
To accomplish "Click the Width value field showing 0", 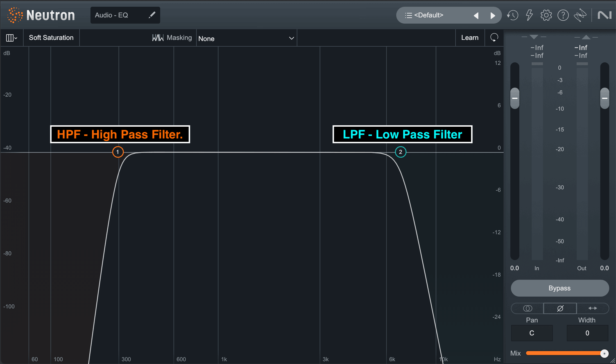I will coord(587,333).
